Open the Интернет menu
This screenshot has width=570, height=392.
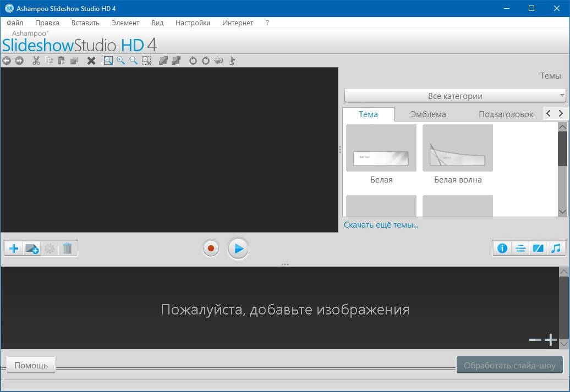click(x=237, y=23)
